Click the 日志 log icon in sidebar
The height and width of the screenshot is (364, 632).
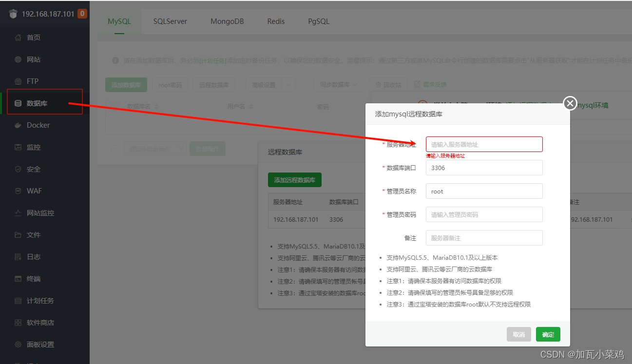[18, 257]
